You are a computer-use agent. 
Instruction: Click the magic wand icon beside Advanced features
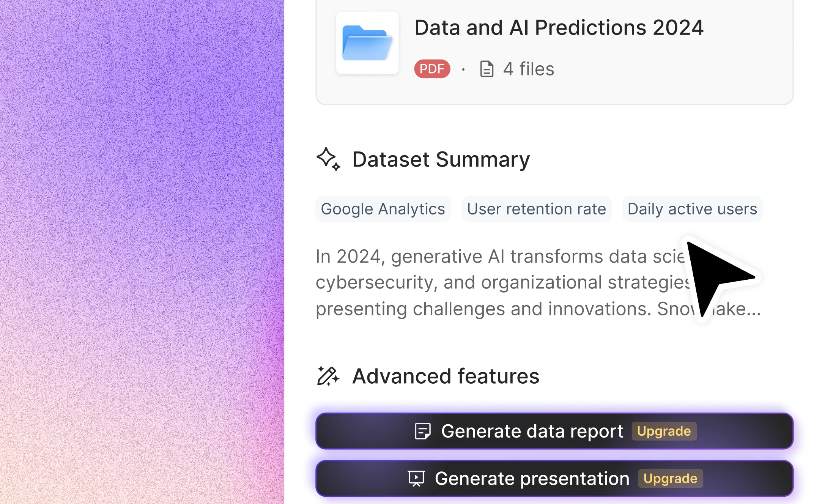tap(328, 376)
